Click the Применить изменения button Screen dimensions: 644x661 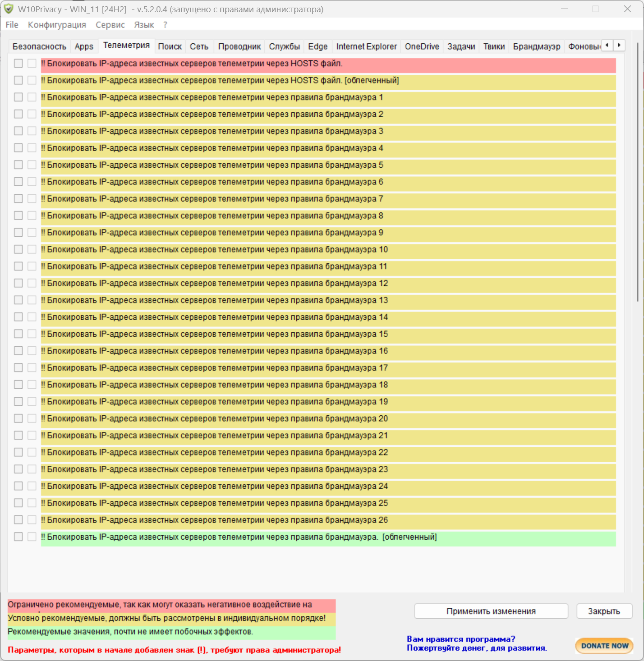tap(491, 611)
